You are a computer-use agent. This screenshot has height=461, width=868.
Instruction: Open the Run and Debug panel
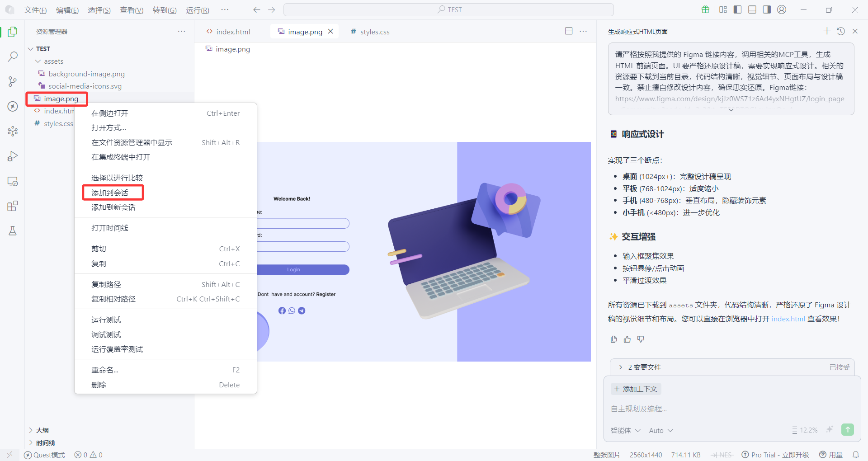12,156
